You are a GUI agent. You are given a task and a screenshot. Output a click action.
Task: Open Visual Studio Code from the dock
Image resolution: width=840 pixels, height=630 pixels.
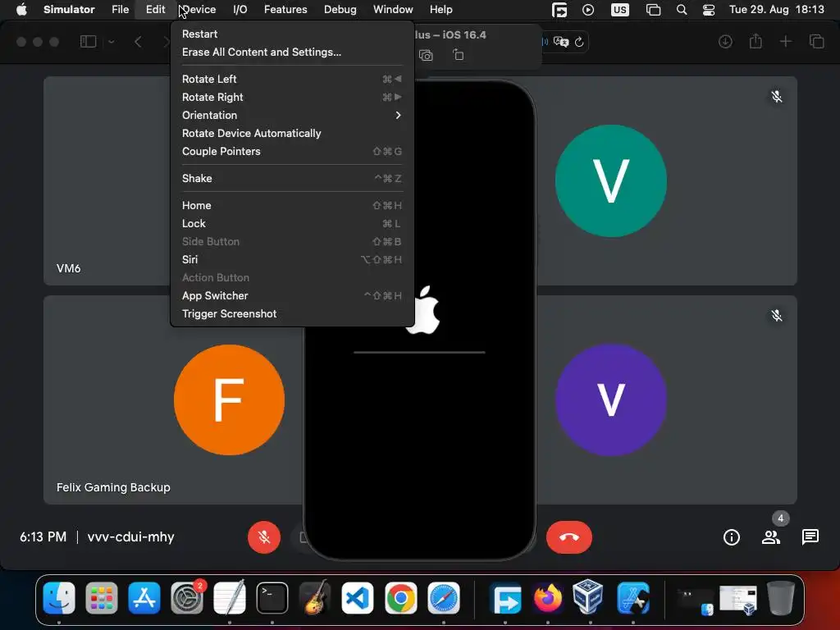(358, 598)
